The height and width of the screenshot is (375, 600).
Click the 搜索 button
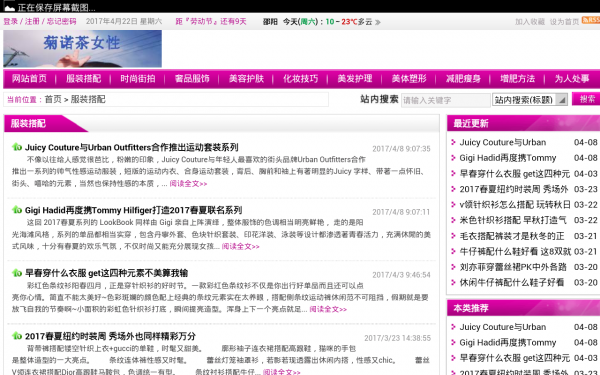click(586, 99)
